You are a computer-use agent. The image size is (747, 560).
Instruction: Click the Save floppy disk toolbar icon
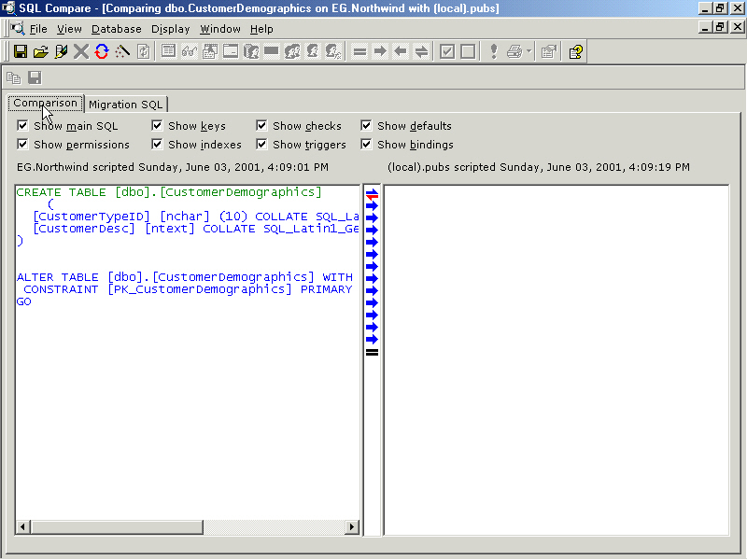21,51
